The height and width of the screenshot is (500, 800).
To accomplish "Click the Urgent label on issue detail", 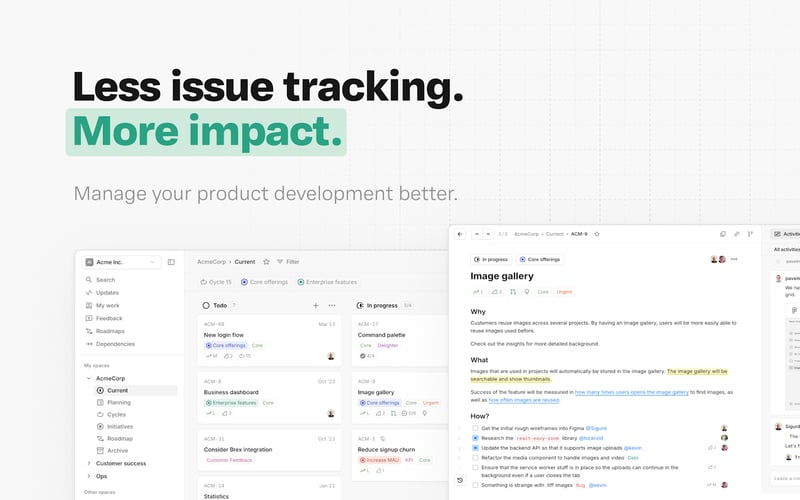I will (x=564, y=292).
